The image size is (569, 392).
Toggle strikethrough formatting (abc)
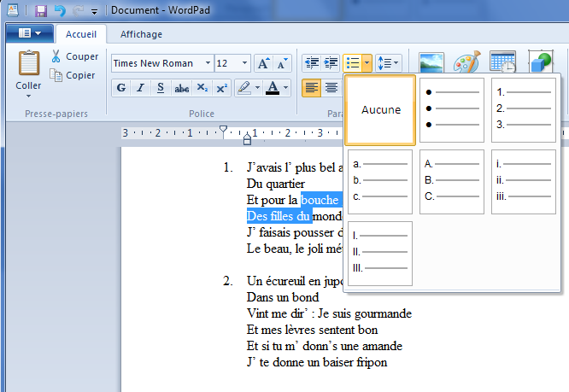181,88
